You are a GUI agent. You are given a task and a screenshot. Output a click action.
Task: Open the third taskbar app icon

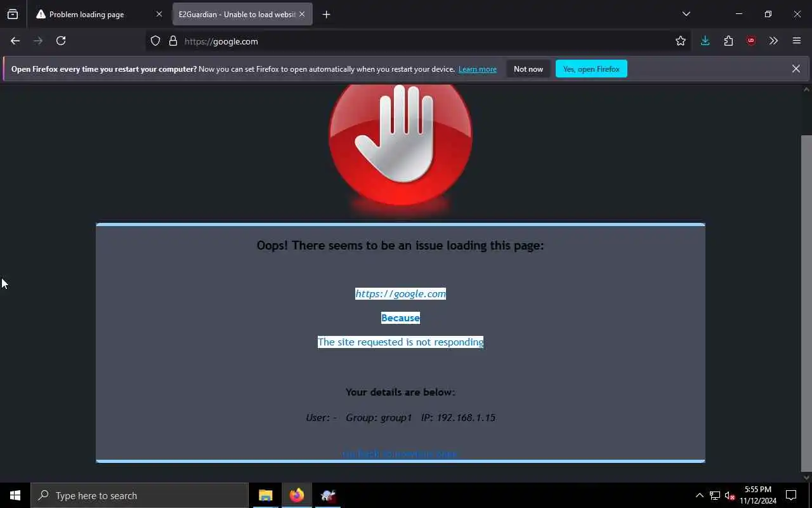tap(328, 495)
